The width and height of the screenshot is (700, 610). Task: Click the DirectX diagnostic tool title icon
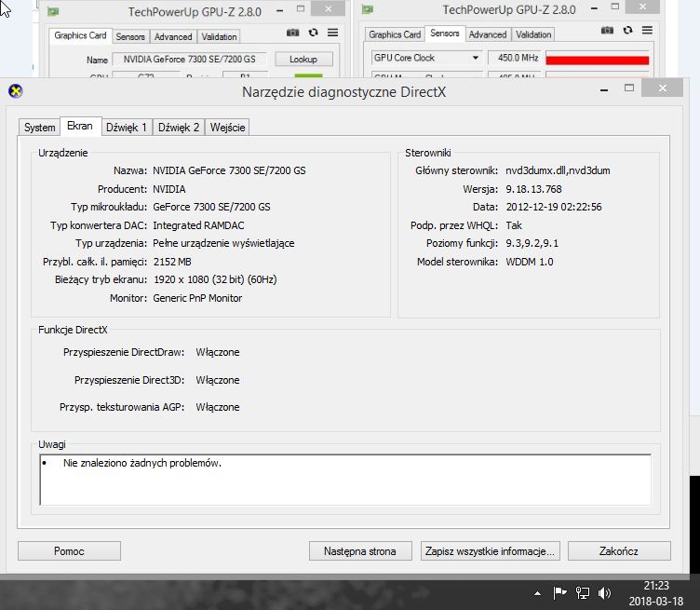[16, 91]
